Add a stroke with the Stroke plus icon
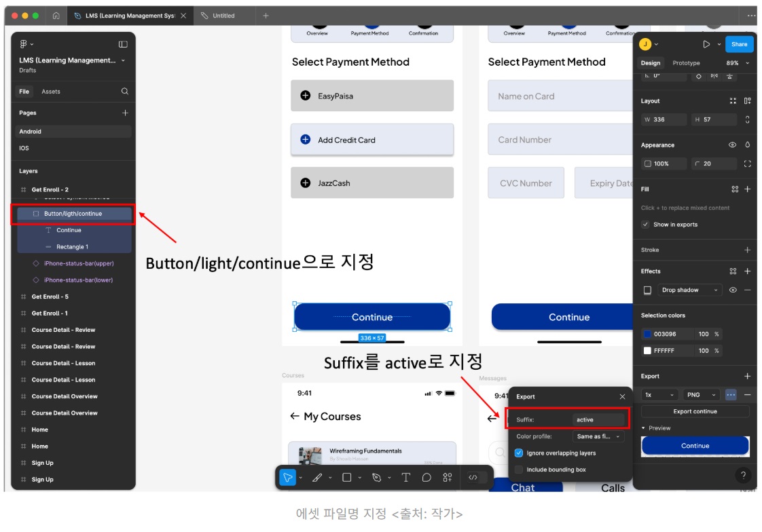762x532 pixels. point(748,250)
